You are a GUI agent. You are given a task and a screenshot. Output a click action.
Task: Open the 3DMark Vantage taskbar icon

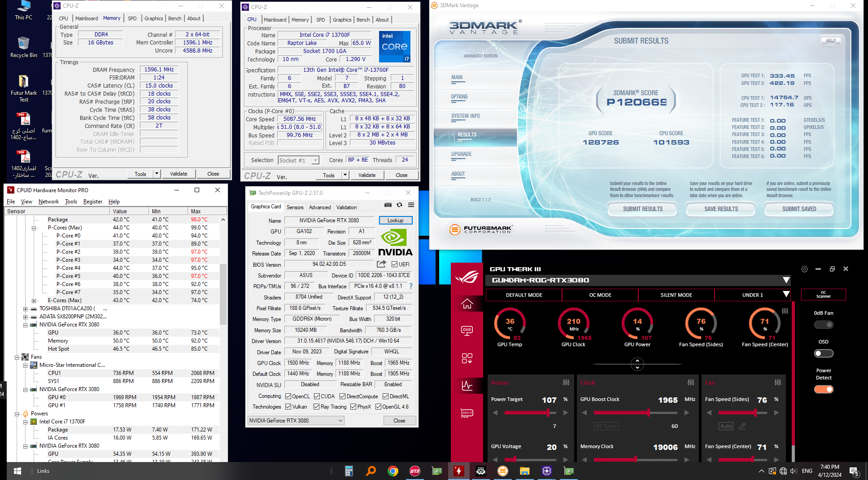(x=503, y=471)
